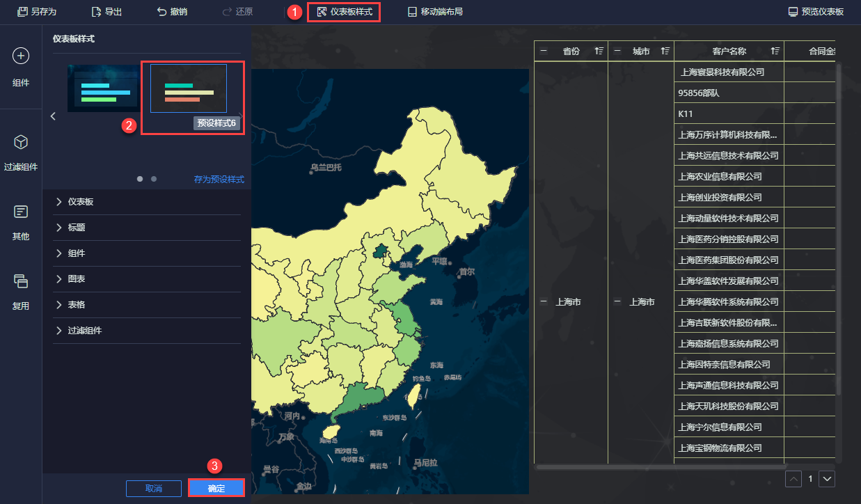Click Taiwan island on the map
The width and height of the screenshot is (861, 504).
click(413, 395)
